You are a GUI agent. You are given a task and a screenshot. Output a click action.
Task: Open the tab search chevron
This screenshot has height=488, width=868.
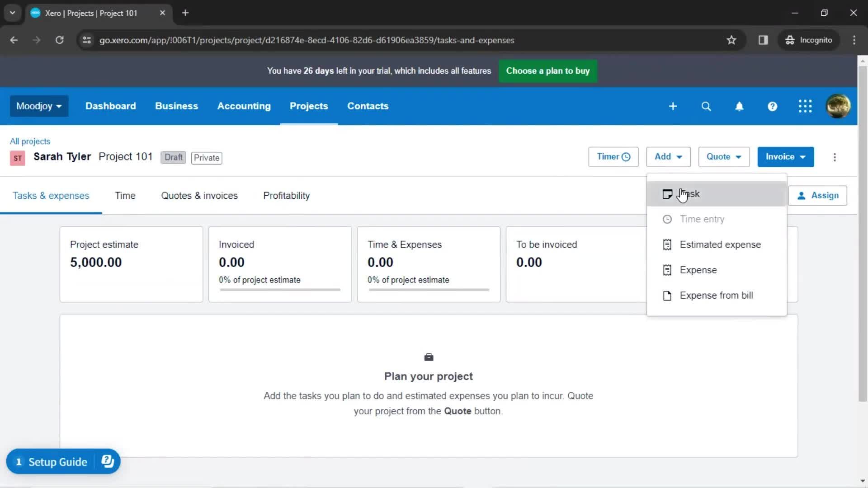13,13
